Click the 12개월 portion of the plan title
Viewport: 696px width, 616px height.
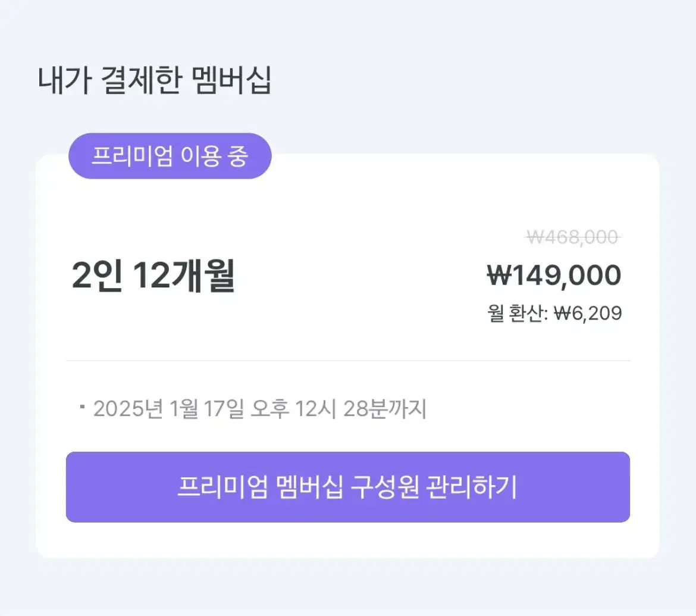[x=184, y=276]
